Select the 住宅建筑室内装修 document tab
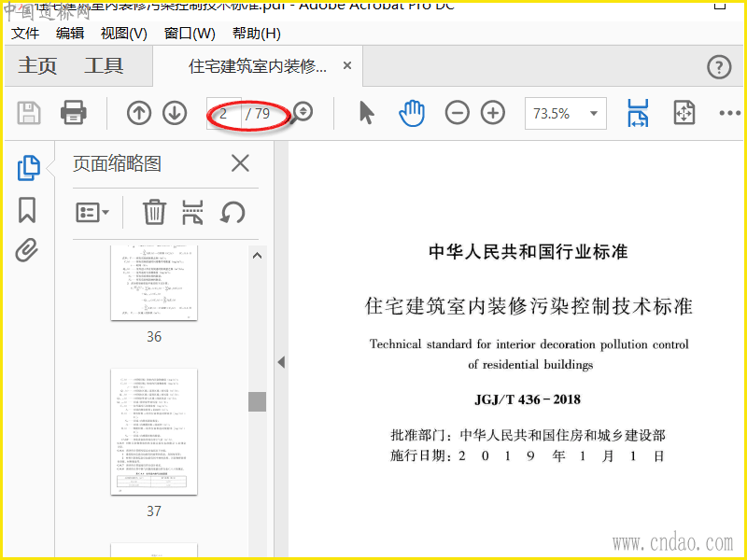 pos(258,66)
